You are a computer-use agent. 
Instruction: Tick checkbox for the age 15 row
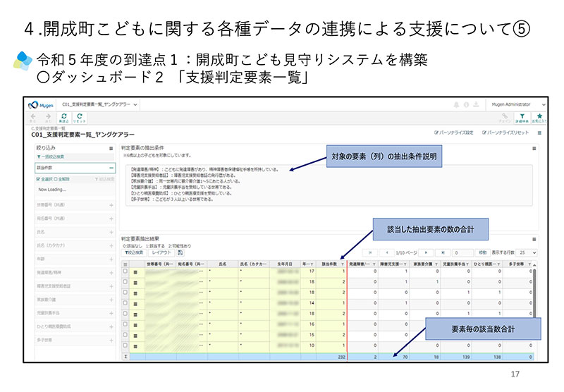[x=125, y=334]
